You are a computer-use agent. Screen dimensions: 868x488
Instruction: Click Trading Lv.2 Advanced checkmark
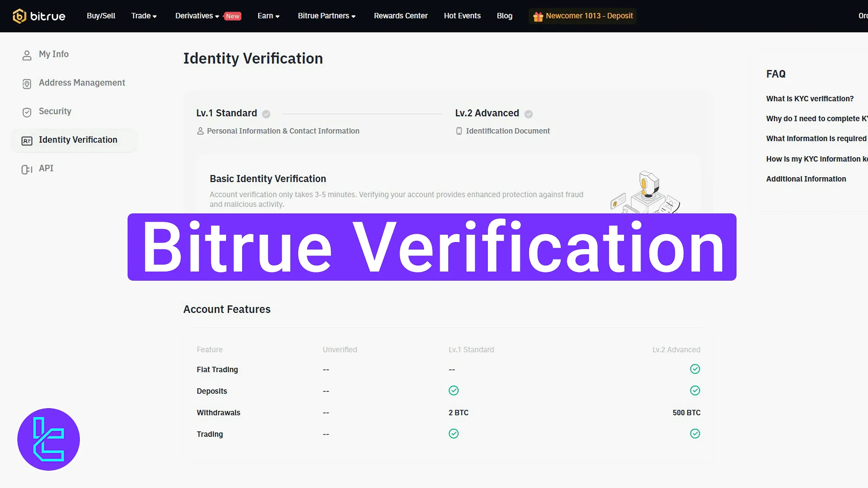coord(695,434)
